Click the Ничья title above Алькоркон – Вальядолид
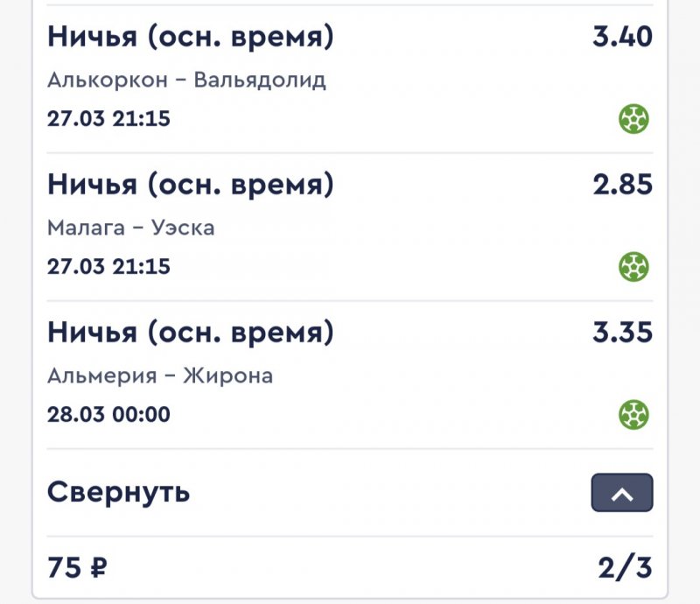Image resolution: width=700 pixels, height=604 pixels. click(190, 37)
